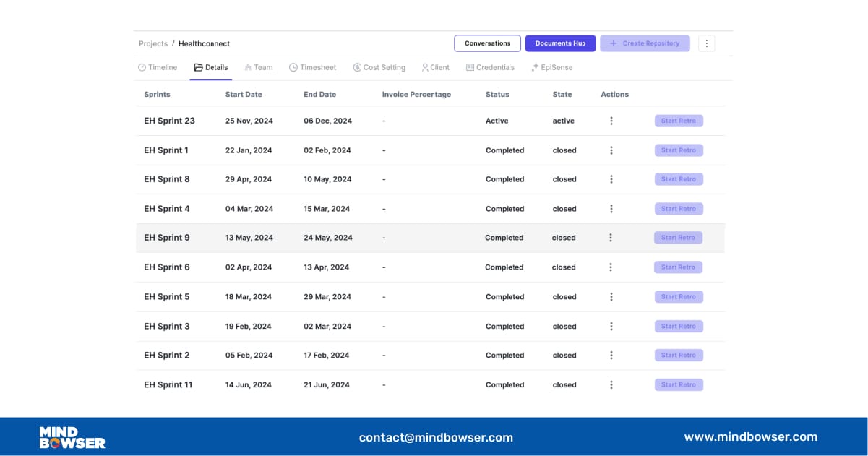Open three-dot menu for EH Sprint 1
The height and width of the screenshot is (456, 868).
[611, 150]
